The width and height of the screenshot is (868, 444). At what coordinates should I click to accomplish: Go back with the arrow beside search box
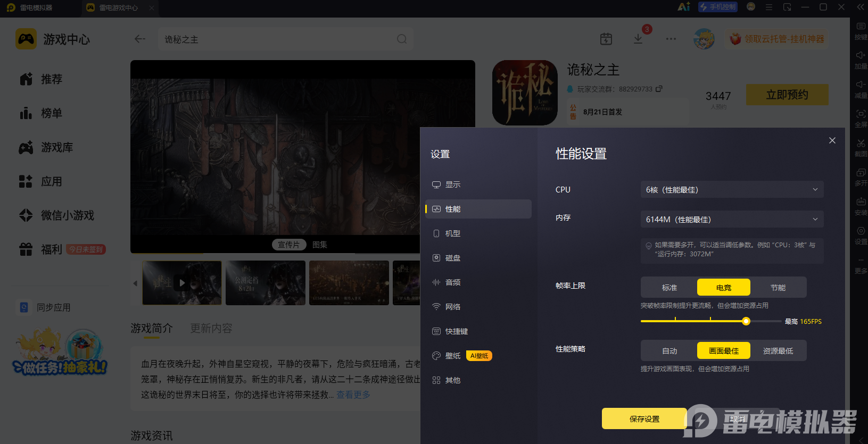click(140, 39)
